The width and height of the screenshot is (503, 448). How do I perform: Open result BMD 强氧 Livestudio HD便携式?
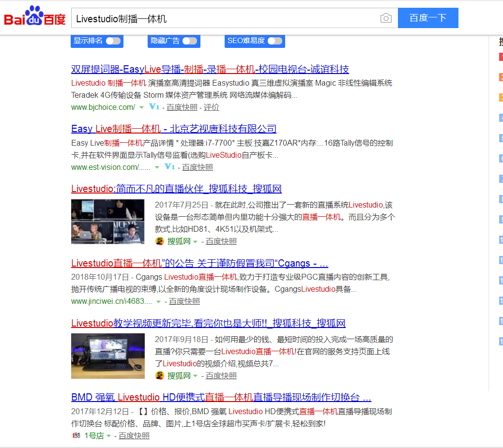click(221, 397)
